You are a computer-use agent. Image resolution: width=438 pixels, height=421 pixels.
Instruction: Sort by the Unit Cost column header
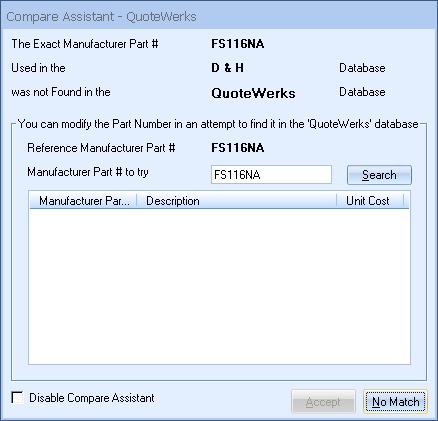370,201
